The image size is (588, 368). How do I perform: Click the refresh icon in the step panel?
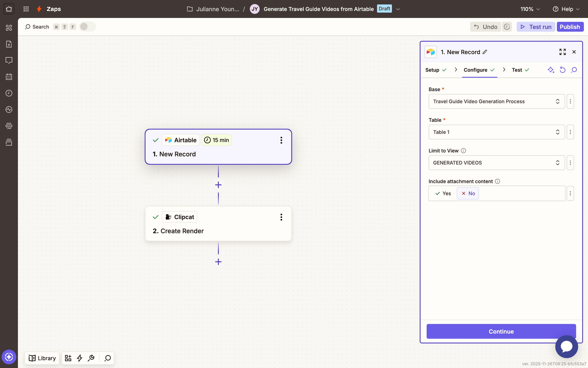coord(562,70)
